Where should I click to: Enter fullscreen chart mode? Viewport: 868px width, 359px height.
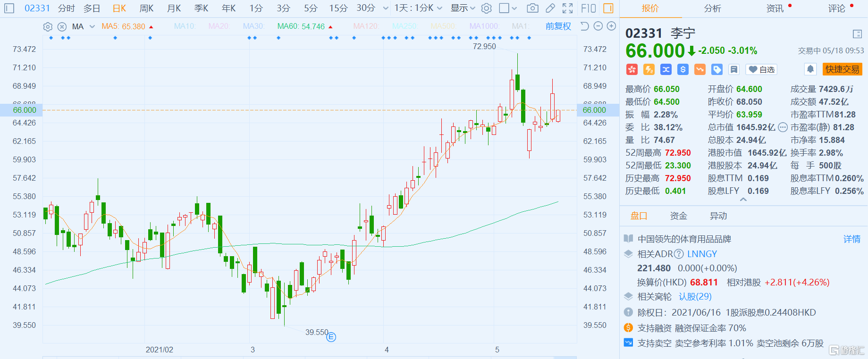[x=568, y=8]
